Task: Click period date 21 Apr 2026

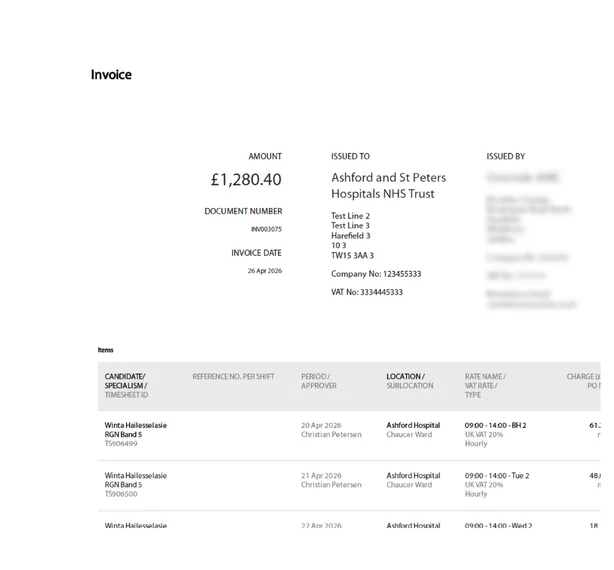Action: tap(321, 475)
